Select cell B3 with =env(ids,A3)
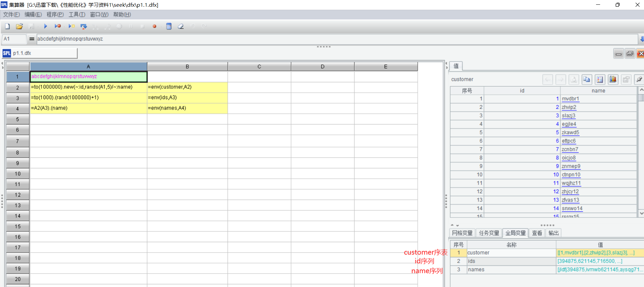This screenshot has height=287, width=644. pos(187,98)
